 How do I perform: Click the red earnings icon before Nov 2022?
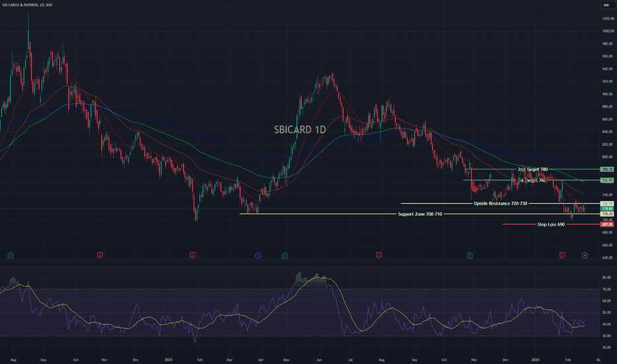coord(100,255)
